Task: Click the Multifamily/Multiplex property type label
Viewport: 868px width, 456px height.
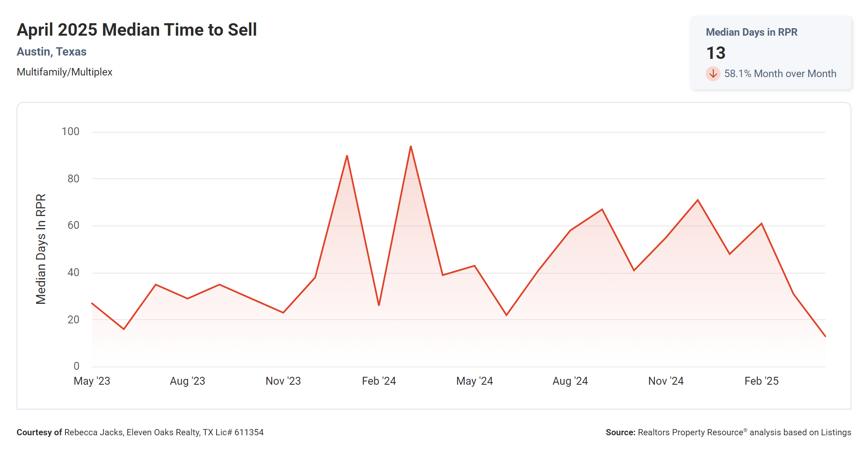Action: 64,72
